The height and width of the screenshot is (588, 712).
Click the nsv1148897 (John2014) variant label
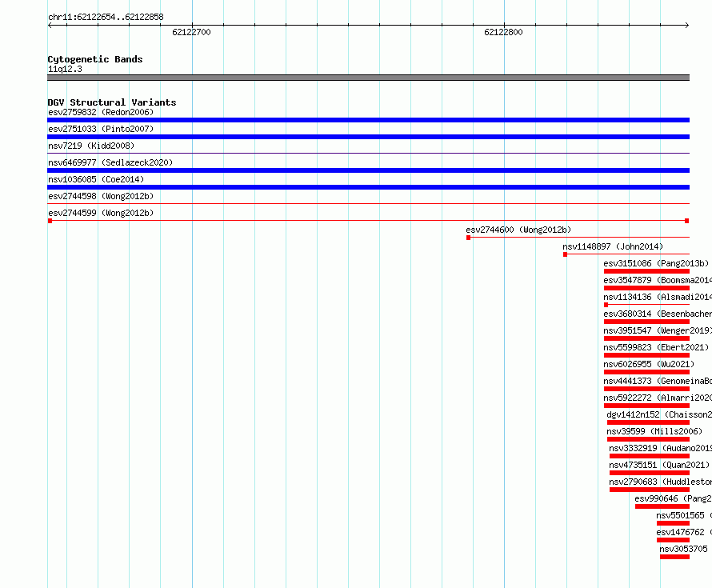click(x=613, y=246)
